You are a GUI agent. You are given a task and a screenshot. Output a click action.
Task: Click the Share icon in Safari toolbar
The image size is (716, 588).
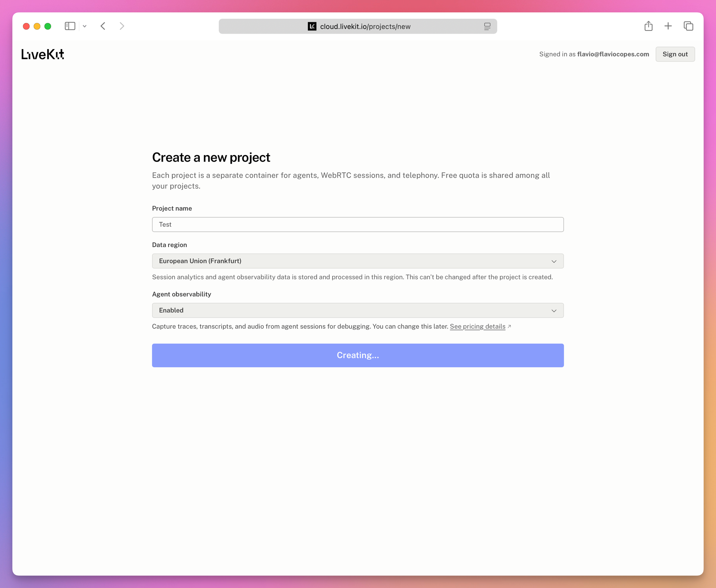click(648, 26)
